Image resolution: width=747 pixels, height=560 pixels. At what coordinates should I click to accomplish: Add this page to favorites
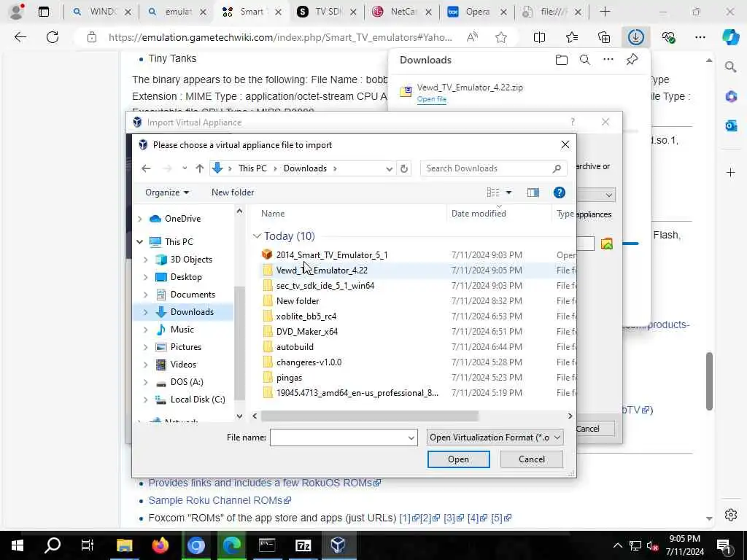[500, 37]
